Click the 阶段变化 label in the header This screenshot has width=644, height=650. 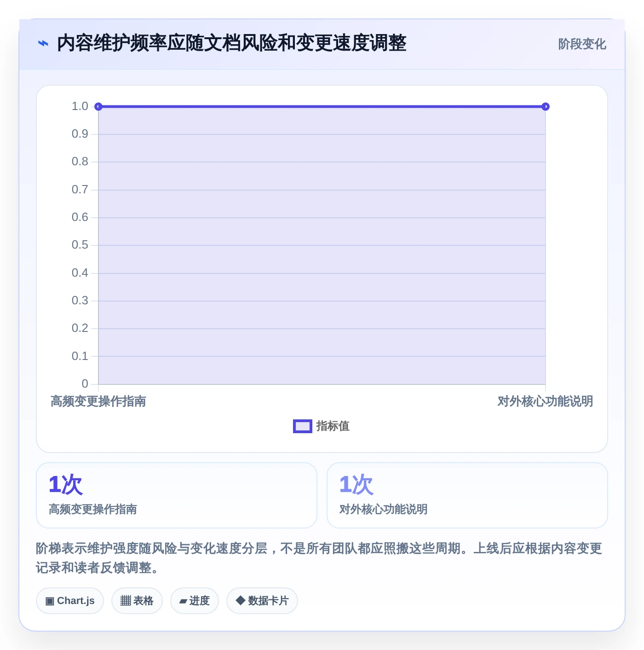[582, 44]
